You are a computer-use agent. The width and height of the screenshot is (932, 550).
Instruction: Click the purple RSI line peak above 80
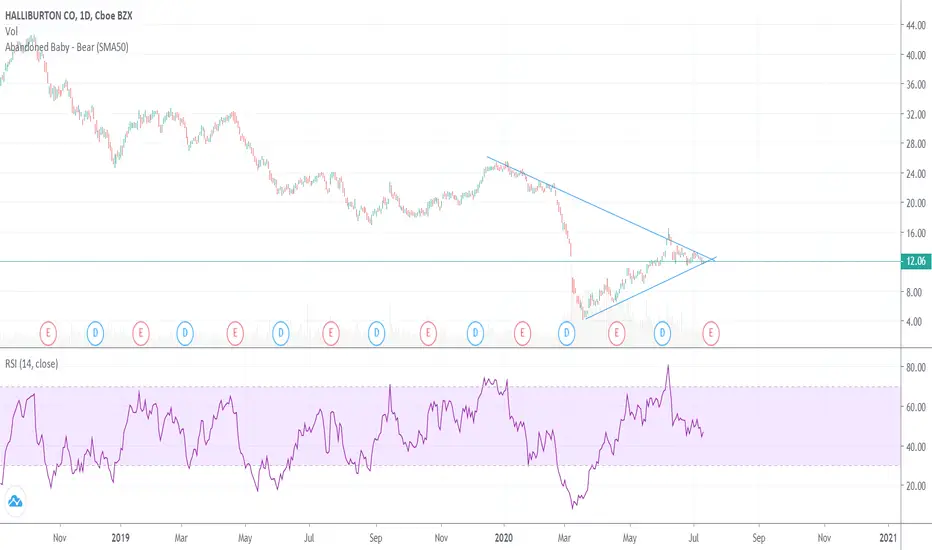[x=668, y=366]
